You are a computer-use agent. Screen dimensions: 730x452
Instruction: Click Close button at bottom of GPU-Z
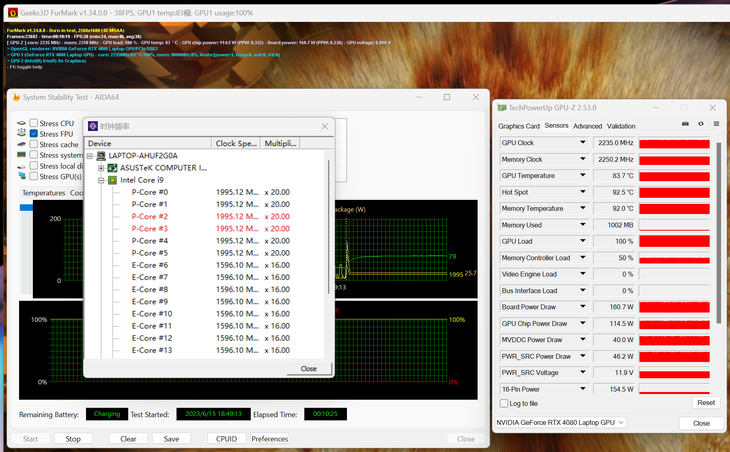pos(701,423)
